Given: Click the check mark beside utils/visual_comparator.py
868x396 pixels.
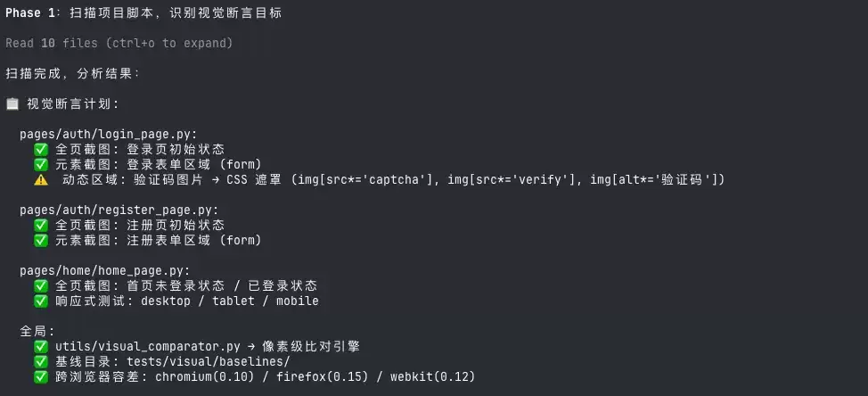Looking at the screenshot, I should [41, 347].
